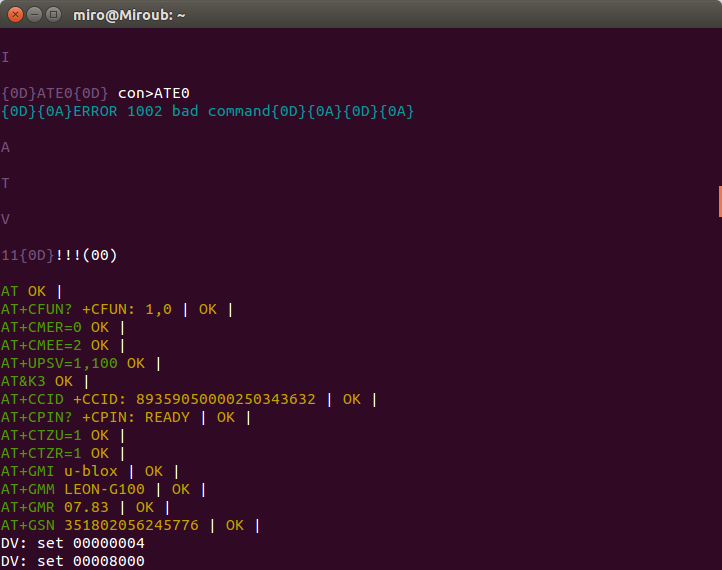Click the '{0D}ATE0{0D}' dim text
The image size is (722, 570).
tap(55, 93)
